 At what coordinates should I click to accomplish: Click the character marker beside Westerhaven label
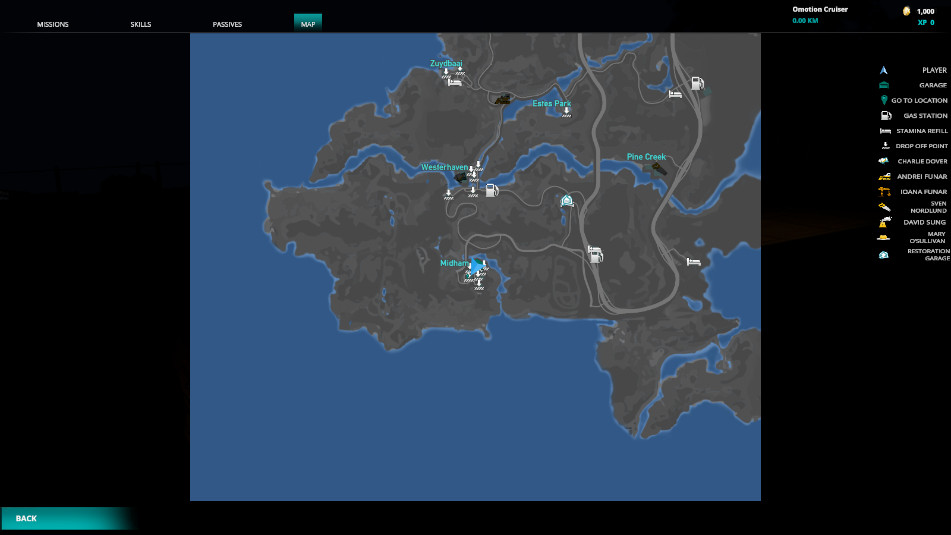coord(462,178)
